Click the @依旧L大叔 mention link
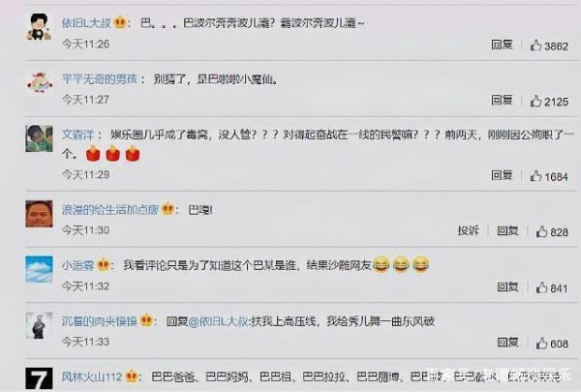Image resolution: width=581 pixels, height=392 pixels. click(219, 321)
